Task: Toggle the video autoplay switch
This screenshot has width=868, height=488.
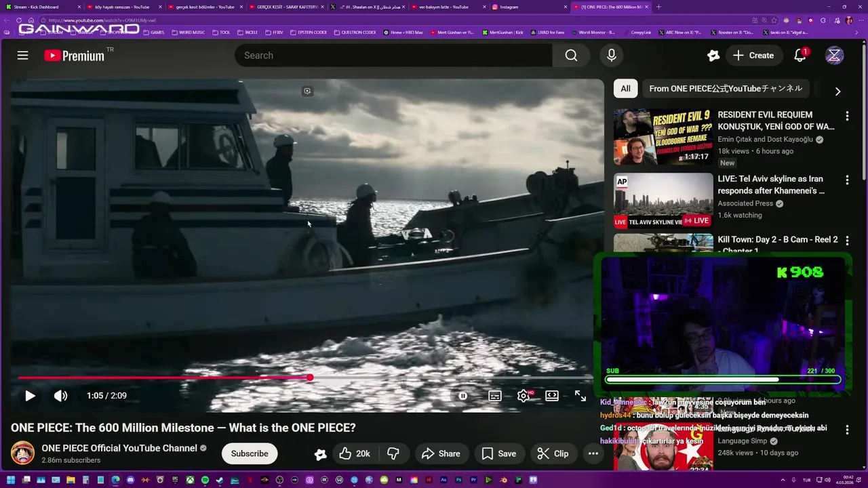Action: [462, 396]
